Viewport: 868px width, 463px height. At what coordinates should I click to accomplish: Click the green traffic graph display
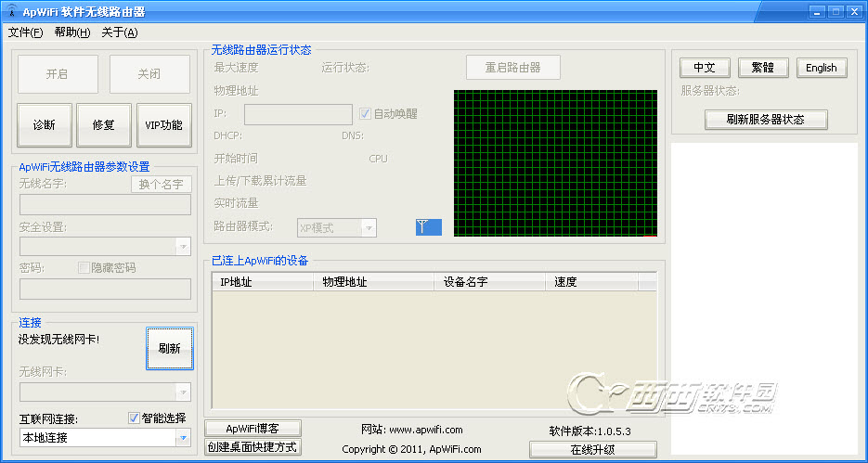556,163
